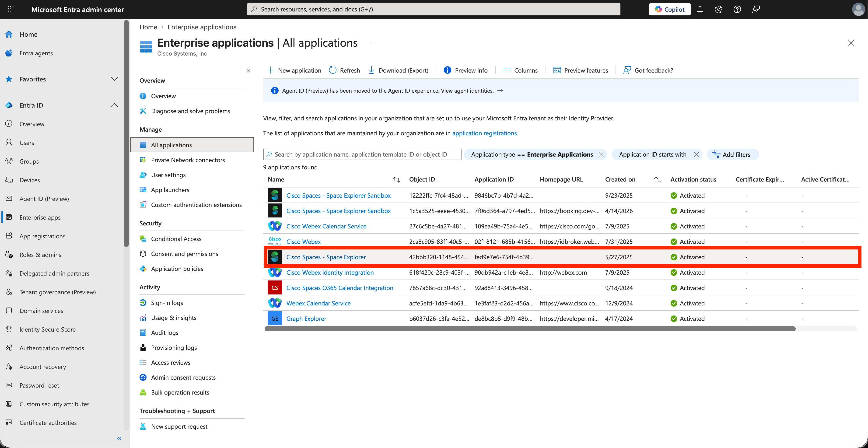Collapse the inner blade menu double-chevron

pyautogui.click(x=248, y=70)
